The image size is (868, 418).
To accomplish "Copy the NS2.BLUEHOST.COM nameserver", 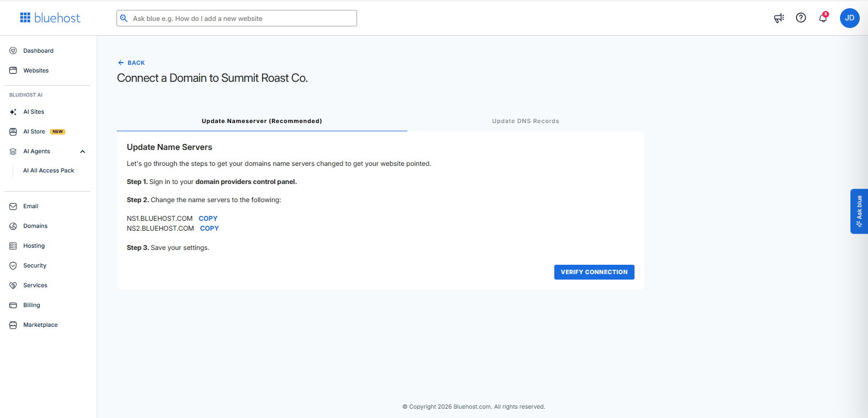I will (209, 228).
